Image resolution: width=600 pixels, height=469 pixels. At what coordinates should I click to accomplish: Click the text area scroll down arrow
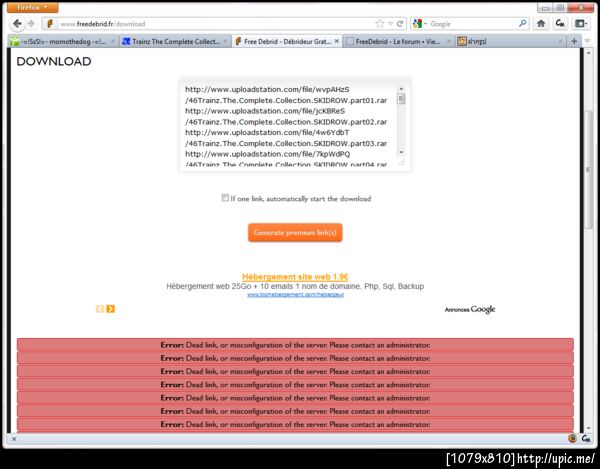click(401, 153)
